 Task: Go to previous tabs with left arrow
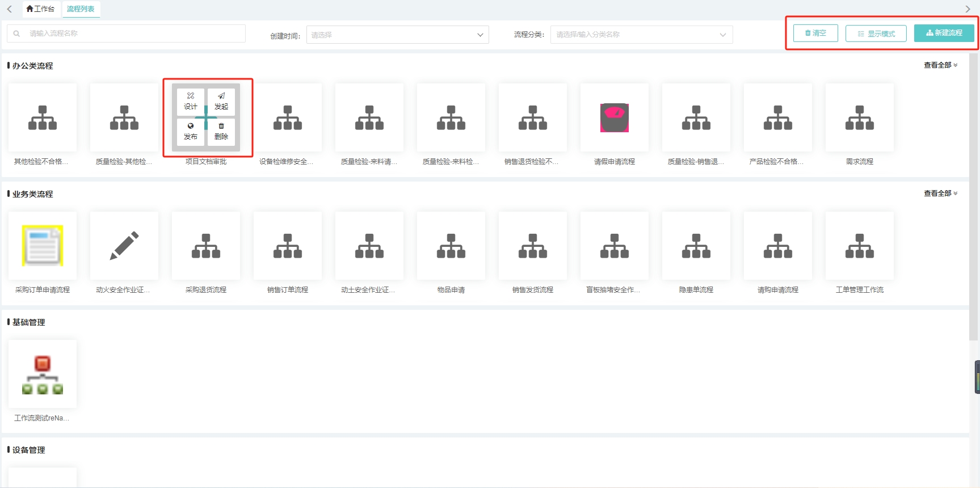pyautogui.click(x=10, y=9)
